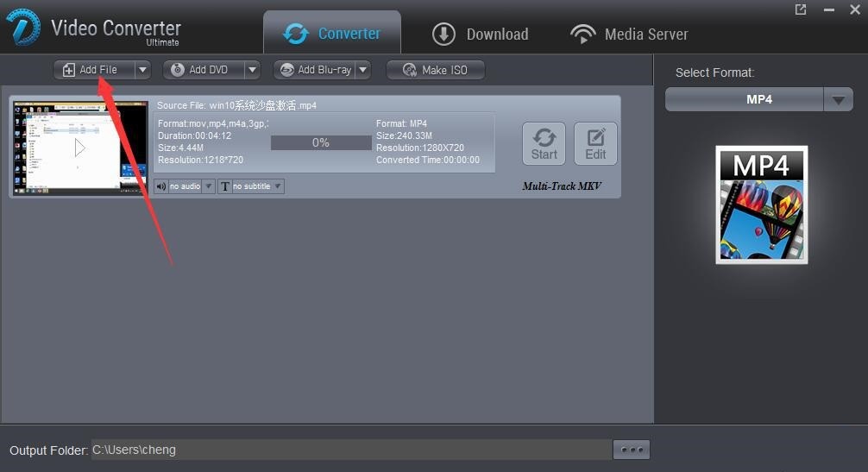Screen dimensions: 868x472
Task: Click the 'Size:240.33M' output text
Action: [404, 135]
